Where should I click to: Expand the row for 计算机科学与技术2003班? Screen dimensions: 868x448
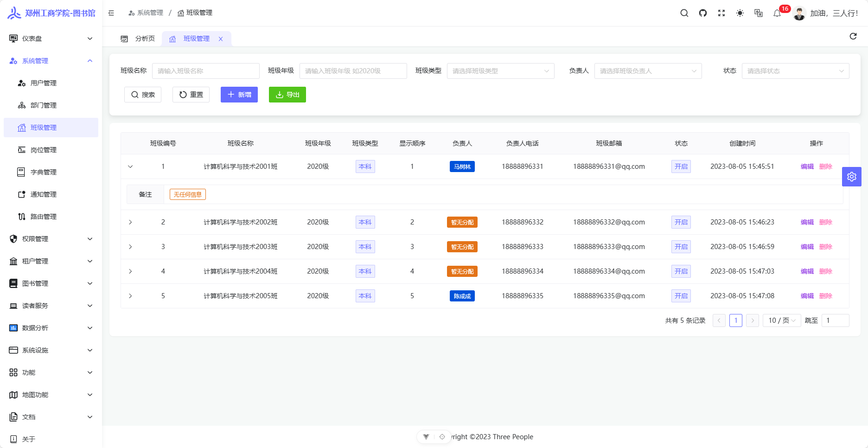click(130, 247)
